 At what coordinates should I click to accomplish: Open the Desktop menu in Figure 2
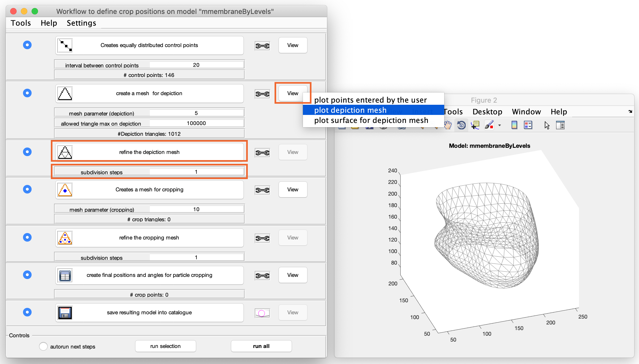click(x=487, y=112)
